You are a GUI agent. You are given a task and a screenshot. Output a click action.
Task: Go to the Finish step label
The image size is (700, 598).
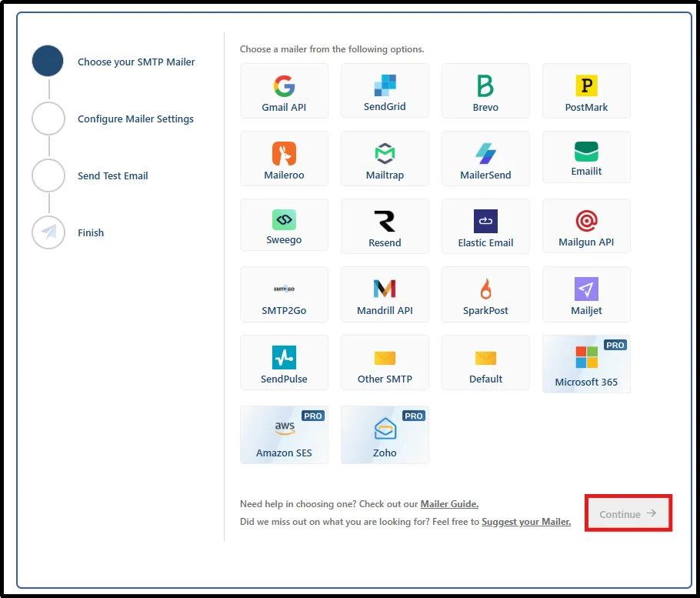[x=91, y=232]
